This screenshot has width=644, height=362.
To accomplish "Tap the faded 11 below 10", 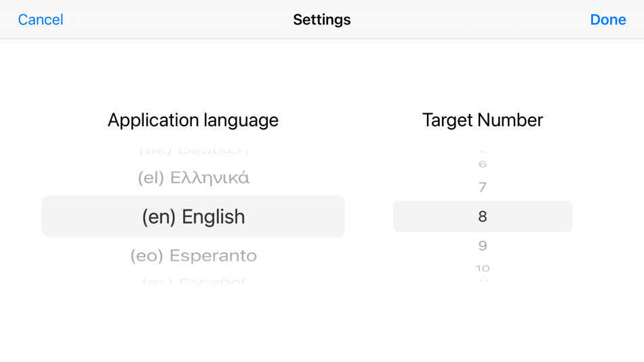I will point(482,280).
